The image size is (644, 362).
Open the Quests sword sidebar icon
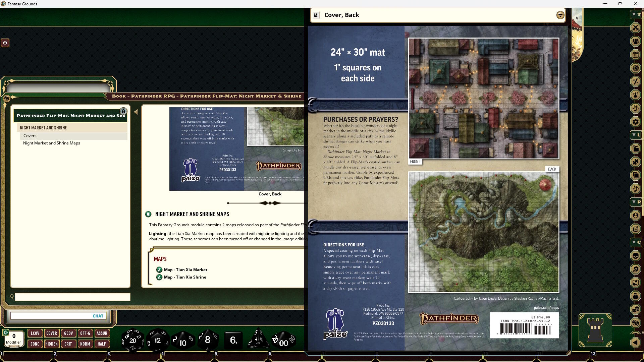coord(636,269)
